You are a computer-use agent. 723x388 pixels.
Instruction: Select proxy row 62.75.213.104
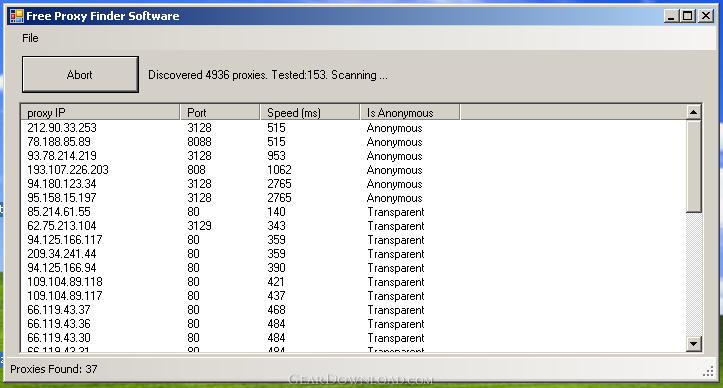click(x=353, y=226)
